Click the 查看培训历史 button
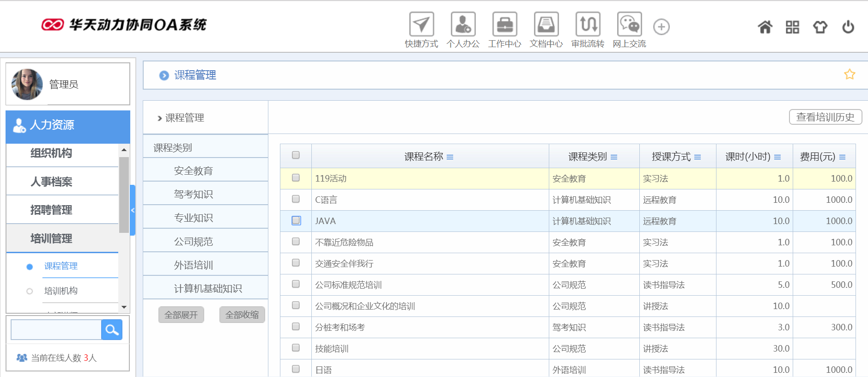The height and width of the screenshot is (377, 868). point(825,117)
